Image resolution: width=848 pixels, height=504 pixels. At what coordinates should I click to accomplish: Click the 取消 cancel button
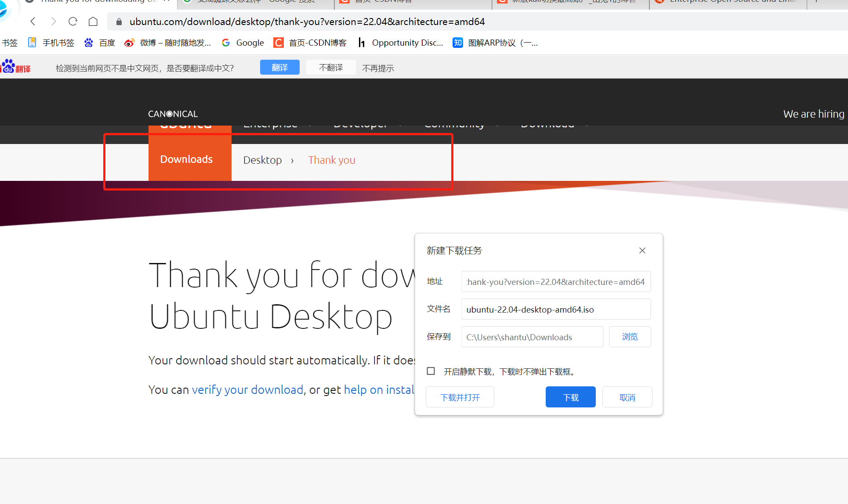click(627, 397)
